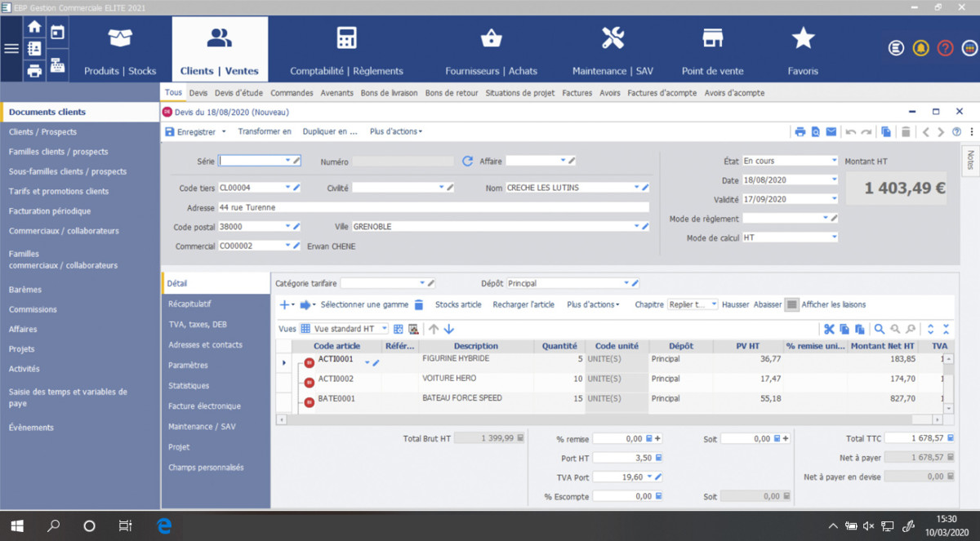Toggle the Notes side panel
Screen dimensions: 980x541
click(x=970, y=161)
